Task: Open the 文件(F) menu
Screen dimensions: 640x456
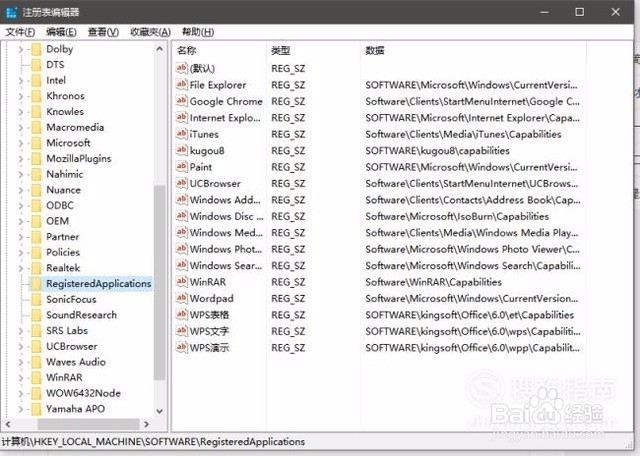Action: coord(20,32)
